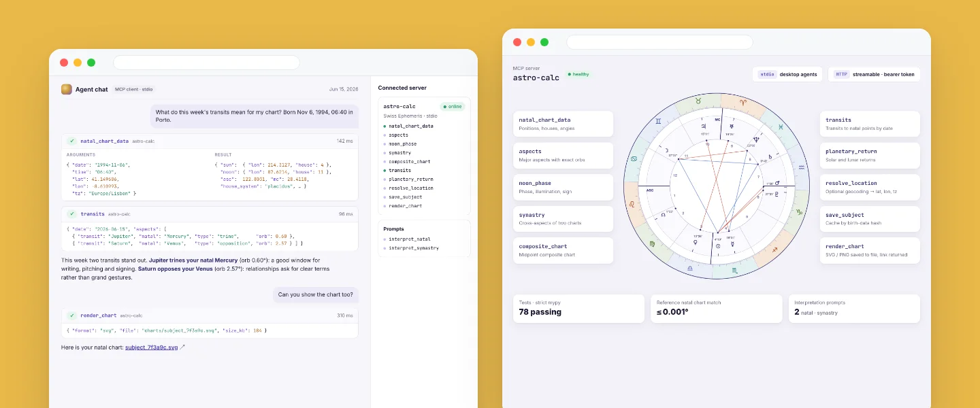
Task: Click the check icon on the transits call
Action: pyautogui.click(x=72, y=214)
